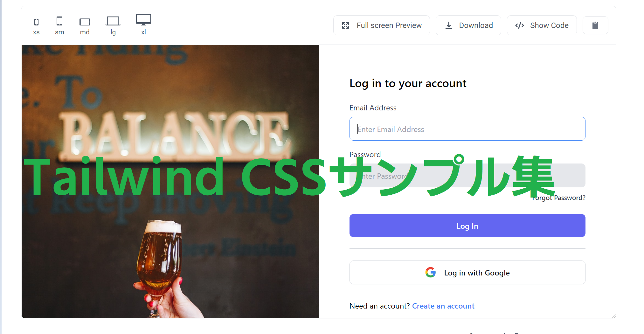The image size is (644, 334).
Task: Focus the Enter Email Address field
Action: [x=467, y=129]
